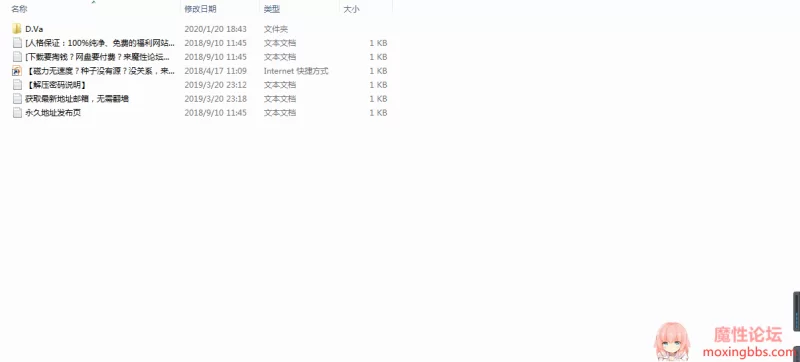Click the modified date of 下载要掏钱 file
800x362 pixels.
(x=215, y=57)
